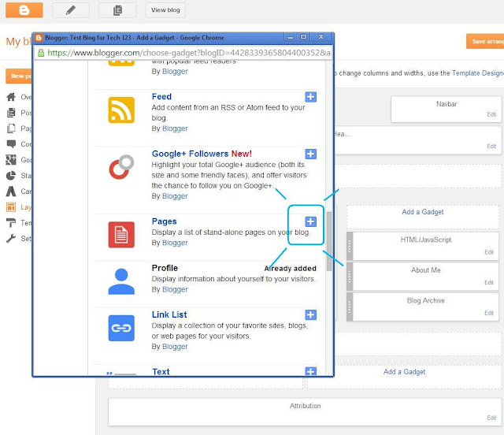This screenshot has width=504, height=435.
Task: Click the red Pages gadget icon
Action: pyautogui.click(x=121, y=235)
